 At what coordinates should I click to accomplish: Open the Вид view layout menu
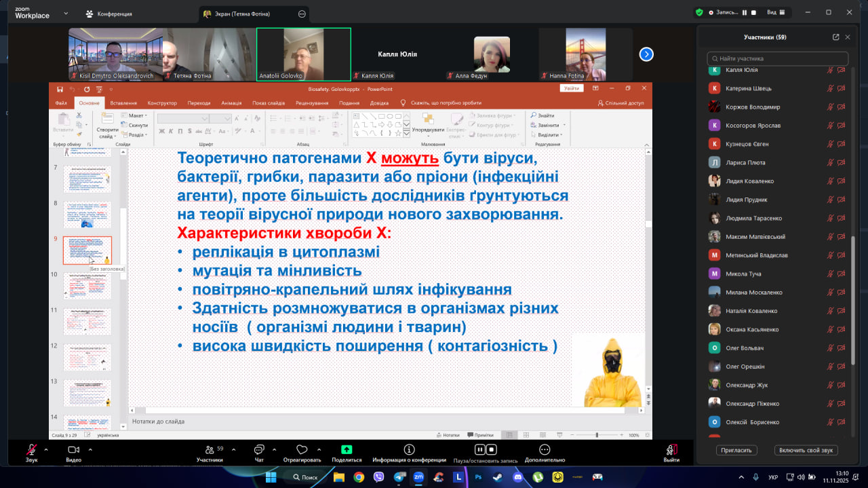pos(776,12)
